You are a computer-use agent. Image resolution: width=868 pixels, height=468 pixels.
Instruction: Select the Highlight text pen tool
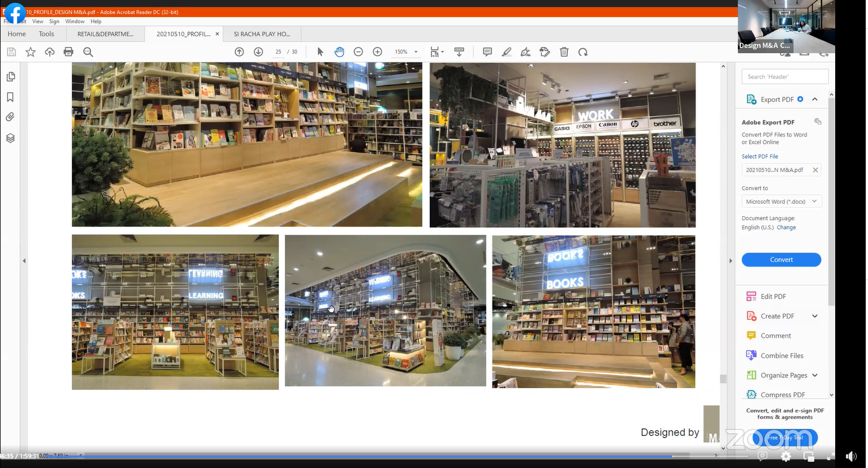point(507,52)
